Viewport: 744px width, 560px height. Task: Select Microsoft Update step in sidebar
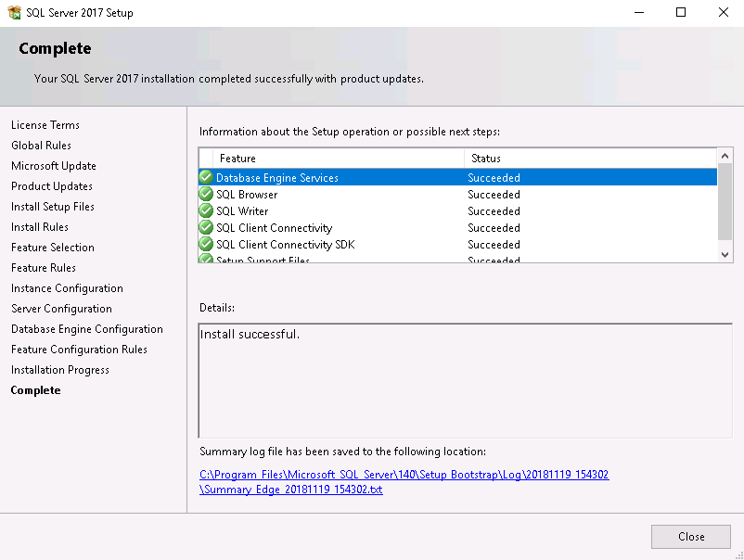[54, 165]
